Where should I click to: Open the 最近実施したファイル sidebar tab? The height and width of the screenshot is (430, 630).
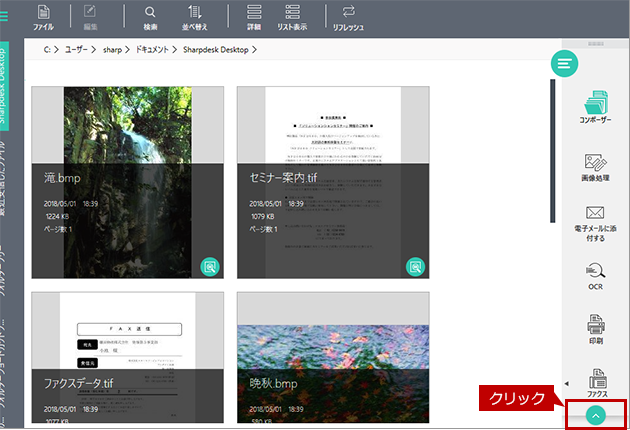(3, 179)
